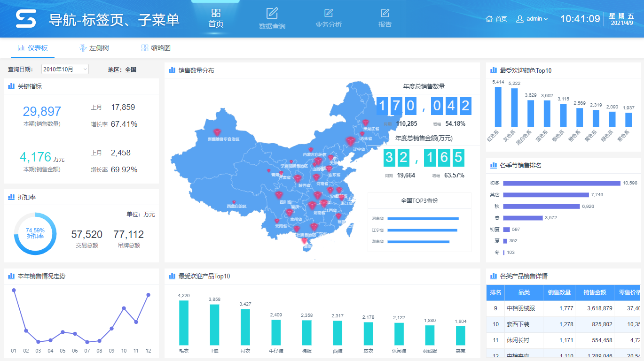Click the 首页 grid icon in navigation
Screen dimensions: 644x361
216,13
